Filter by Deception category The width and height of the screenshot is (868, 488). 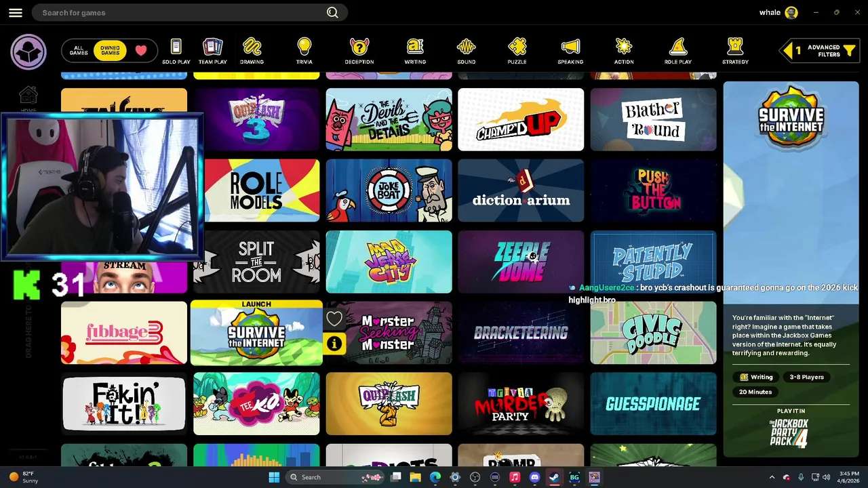(359, 52)
